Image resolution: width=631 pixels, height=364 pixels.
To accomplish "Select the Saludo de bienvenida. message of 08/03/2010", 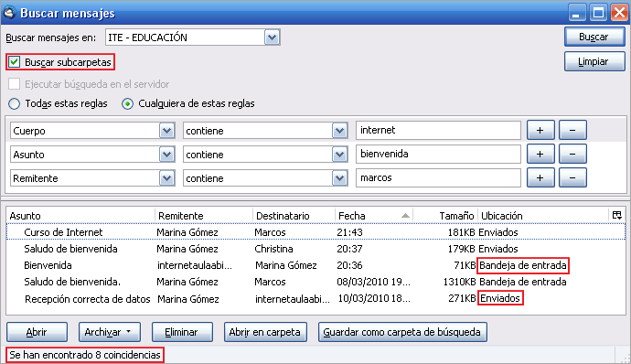I will [x=315, y=282].
